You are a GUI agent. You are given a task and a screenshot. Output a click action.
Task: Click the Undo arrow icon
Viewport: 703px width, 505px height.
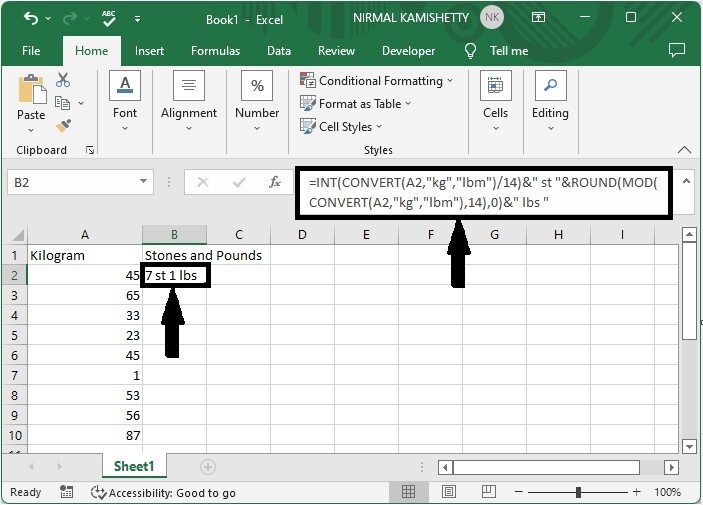pyautogui.click(x=31, y=18)
